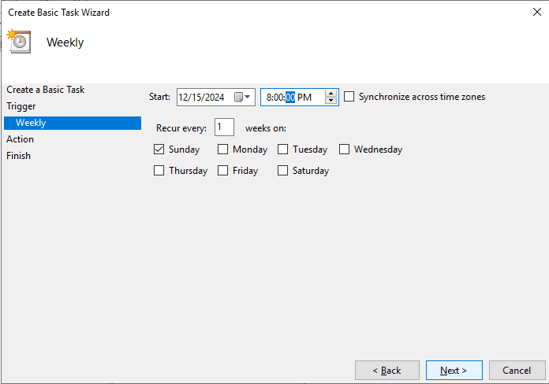Select Create a Basic Task step

click(x=46, y=90)
